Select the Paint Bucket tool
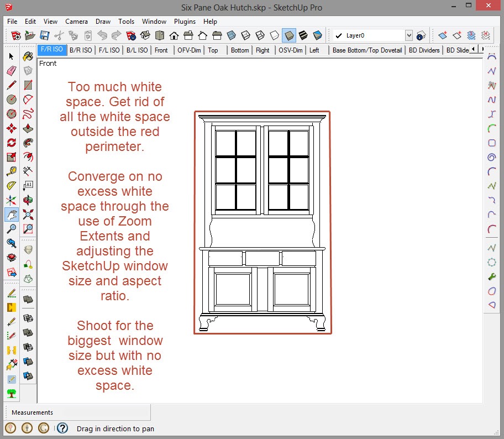 click(x=28, y=56)
